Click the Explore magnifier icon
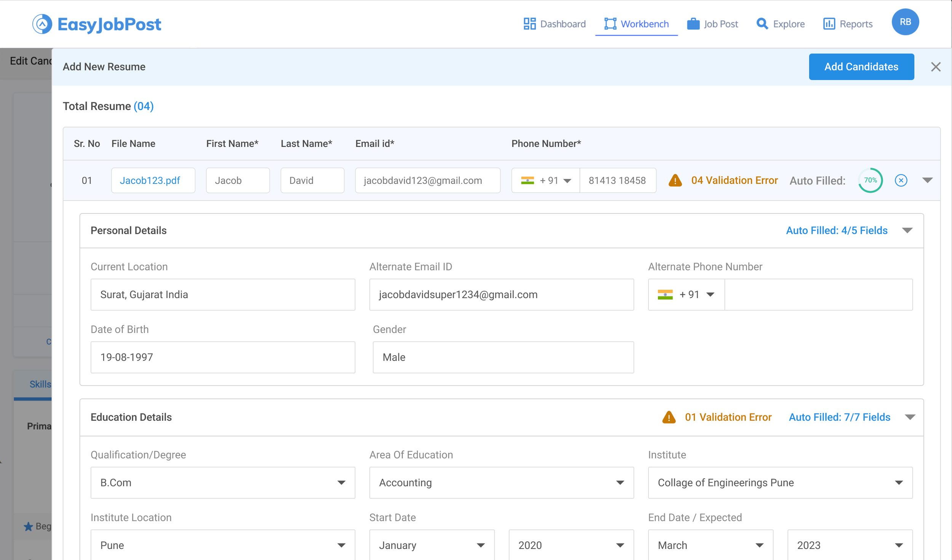The image size is (952, 560). coord(762,24)
